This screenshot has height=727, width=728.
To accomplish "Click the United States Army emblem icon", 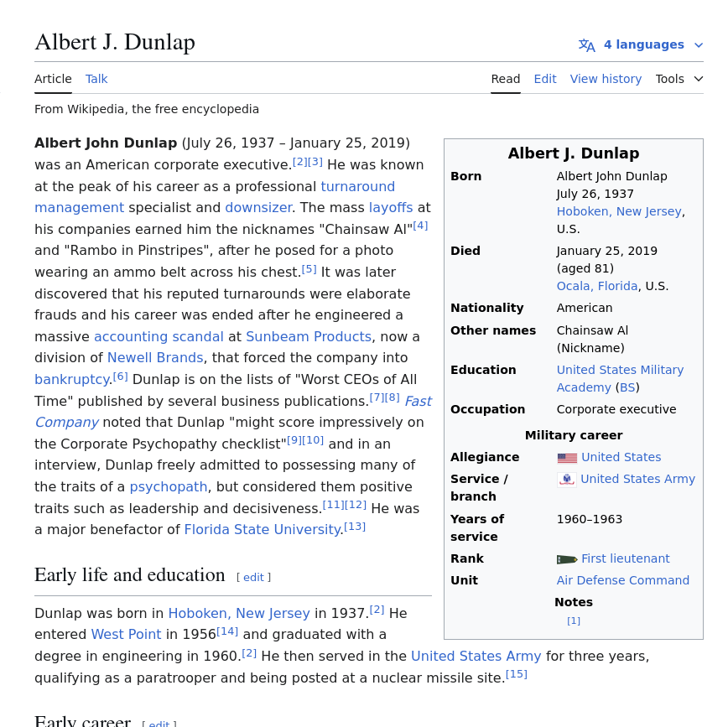I will pyautogui.click(x=566, y=479).
